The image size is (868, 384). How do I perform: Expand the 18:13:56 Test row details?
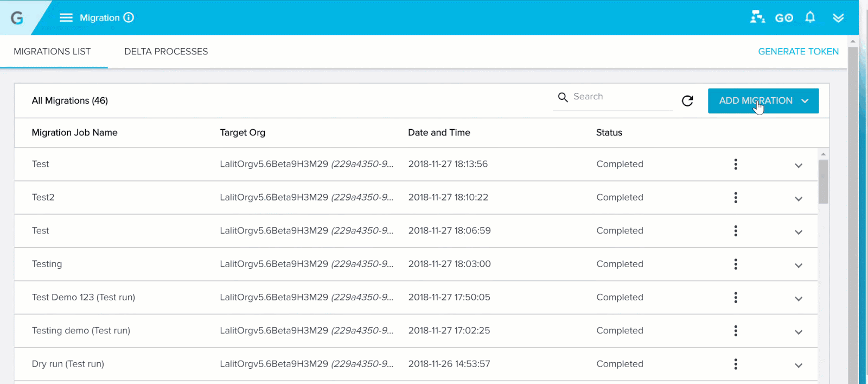click(799, 166)
